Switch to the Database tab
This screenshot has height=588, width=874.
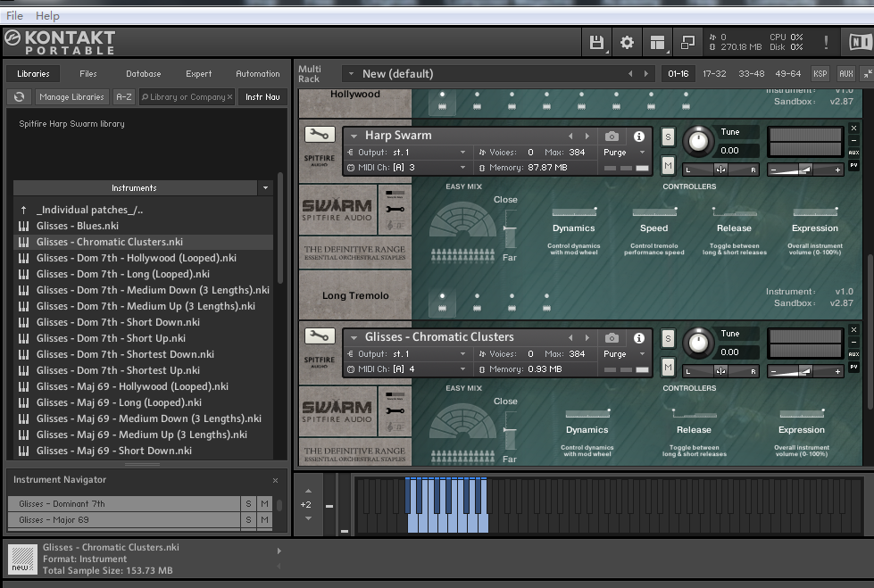tap(143, 73)
